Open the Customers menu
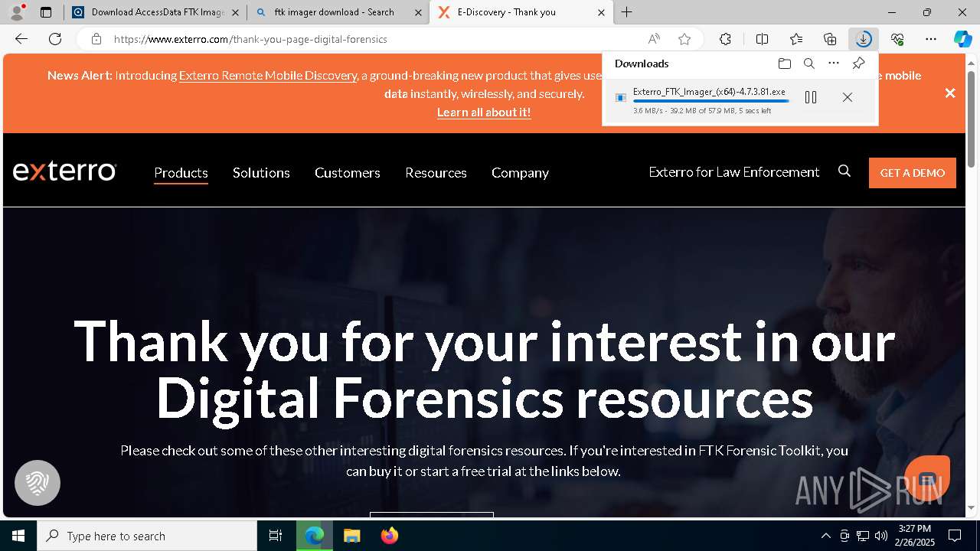This screenshot has width=980, height=551. (x=348, y=173)
